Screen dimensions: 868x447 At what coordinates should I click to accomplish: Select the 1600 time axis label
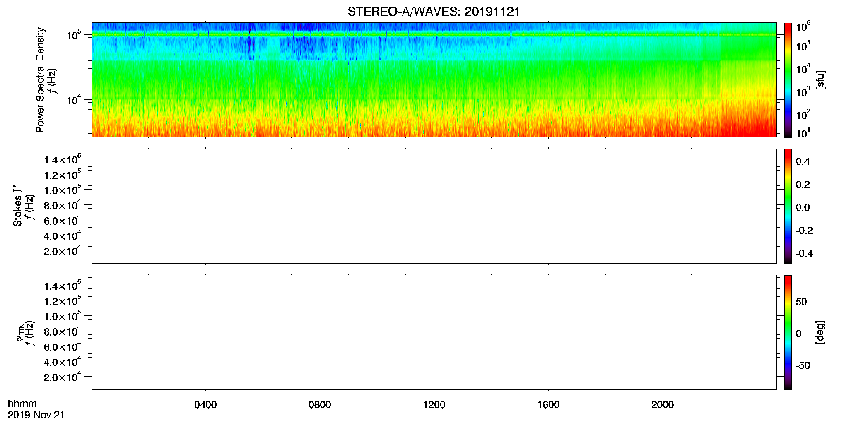548,404
